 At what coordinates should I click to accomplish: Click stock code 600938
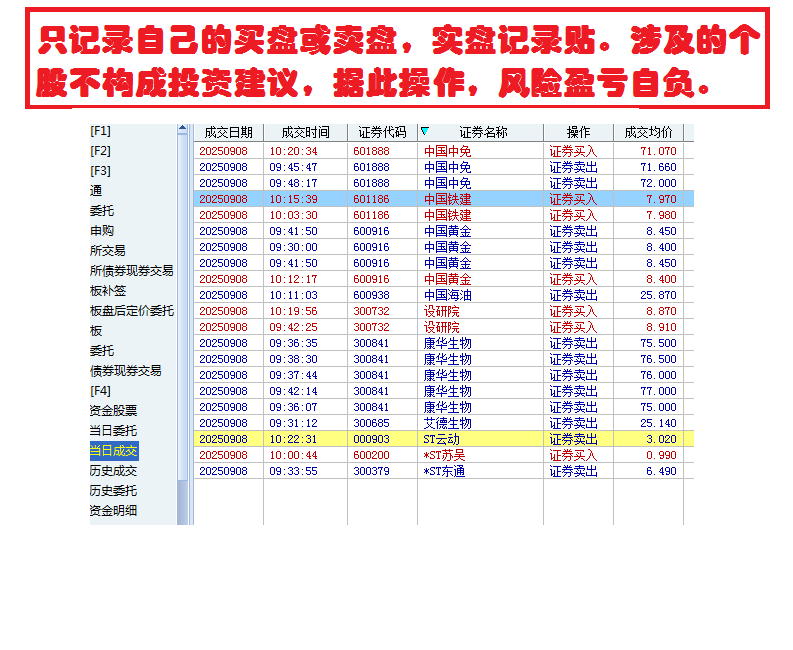click(371, 295)
